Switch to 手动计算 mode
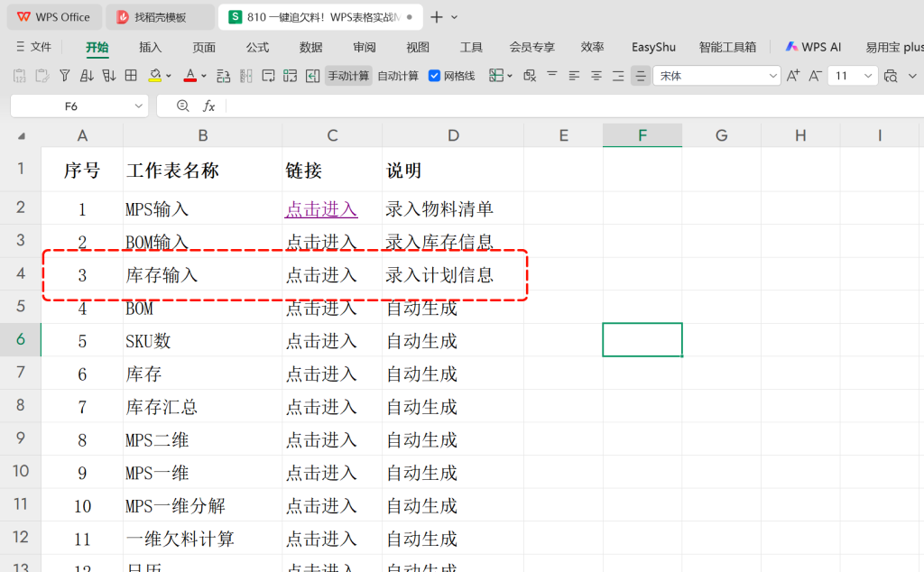924x572 pixels. pos(348,76)
